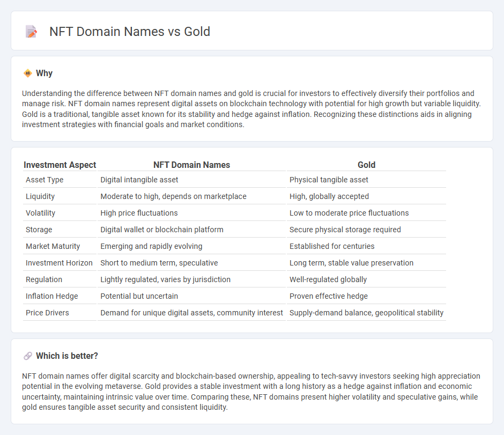Click the Inflation Hedge row label

52,296
